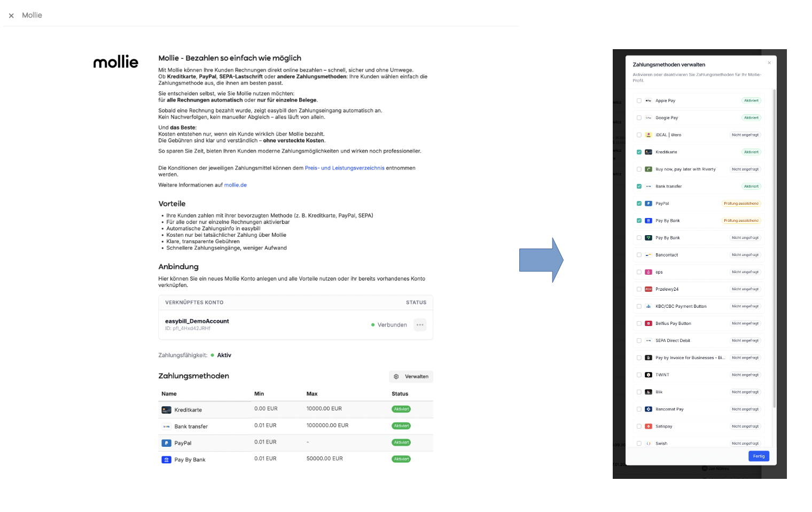Click the Status column header of the payment table
Viewport: 812px width, 512px height.
coord(400,394)
